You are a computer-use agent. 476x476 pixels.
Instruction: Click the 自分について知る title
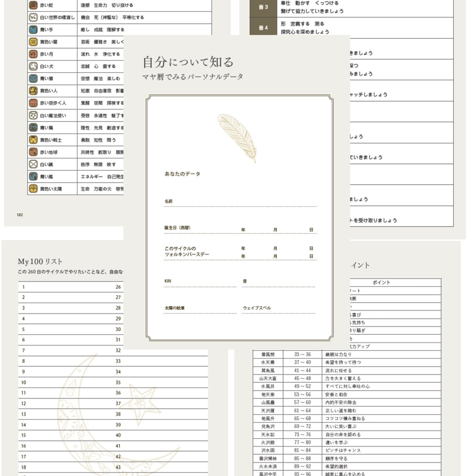[188, 62]
